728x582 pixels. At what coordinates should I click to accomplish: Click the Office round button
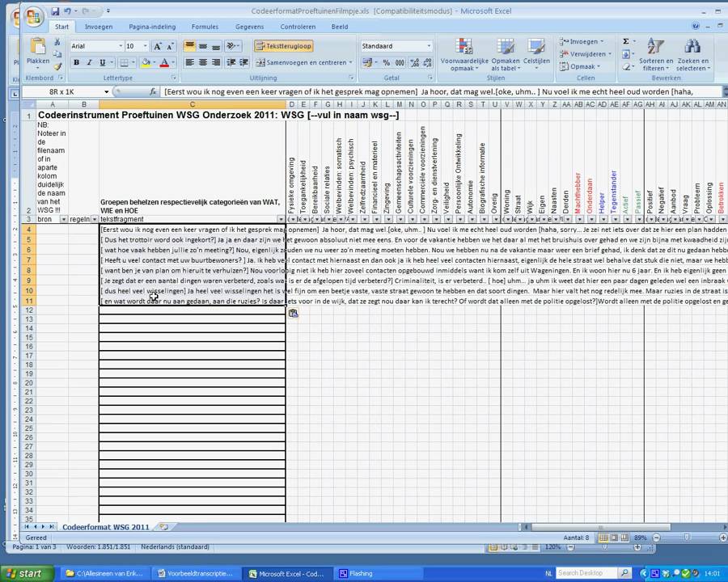pos(33,18)
